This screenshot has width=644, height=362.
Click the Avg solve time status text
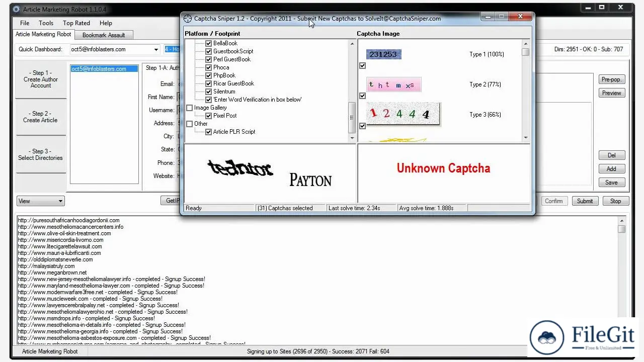pos(427,208)
